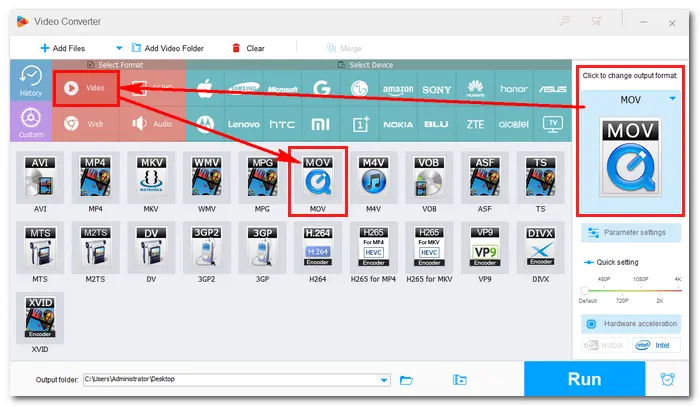
Task: Select H265 for MKV encoder
Action: click(429, 248)
